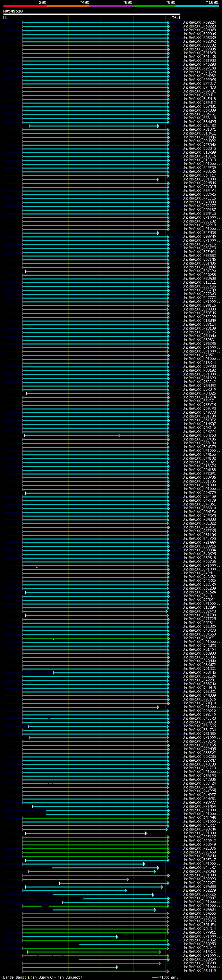
Task: Click the red 20% identity legend segment
Action: (x=25, y=6)
